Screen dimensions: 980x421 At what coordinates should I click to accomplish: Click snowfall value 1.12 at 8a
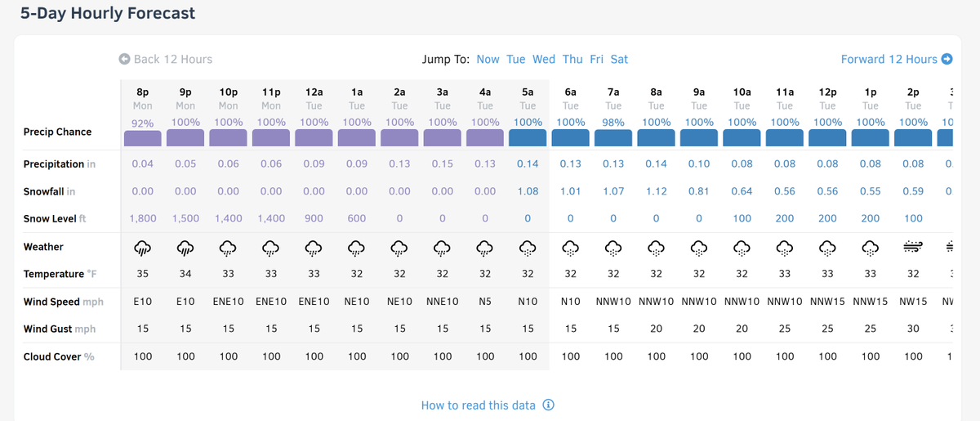point(657,191)
